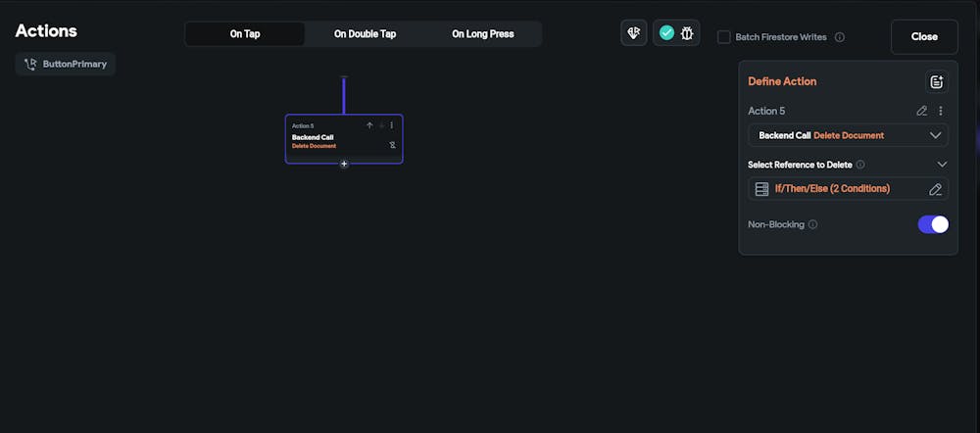The width and height of the screenshot is (980, 433).
Task: Switch to the On Long Press tab
Action: point(482,34)
